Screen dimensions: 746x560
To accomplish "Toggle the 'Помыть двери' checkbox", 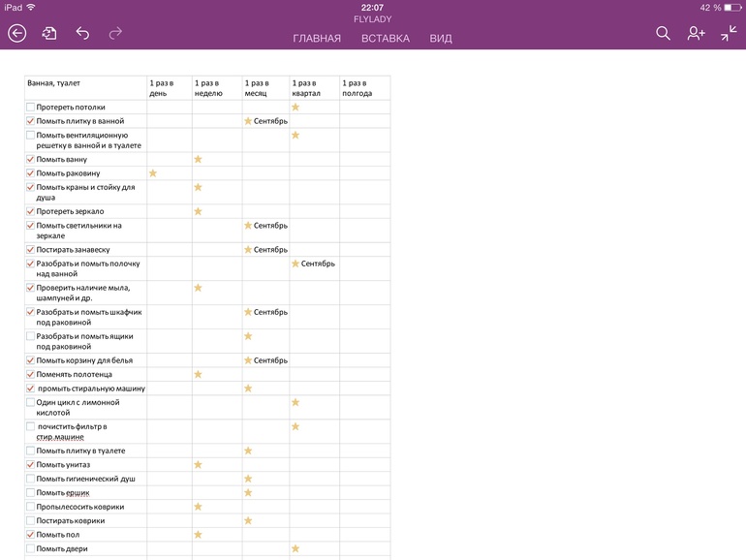I will pyautogui.click(x=31, y=549).
